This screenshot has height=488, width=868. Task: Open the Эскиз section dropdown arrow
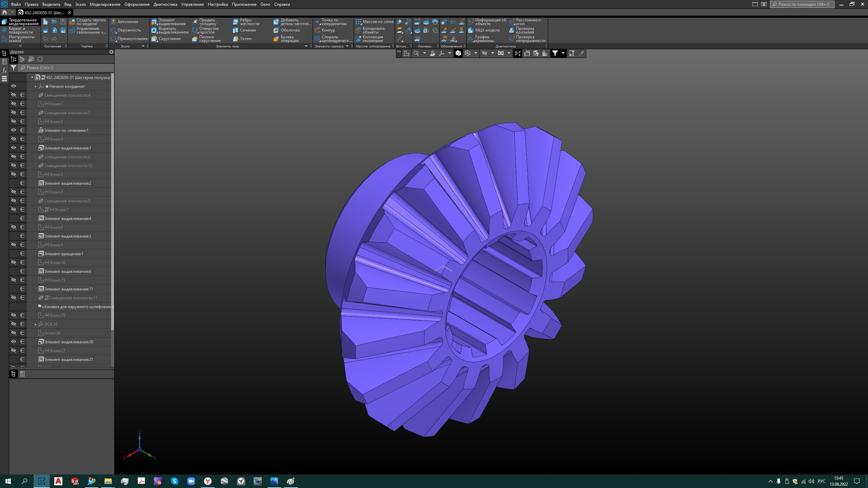tap(143, 46)
